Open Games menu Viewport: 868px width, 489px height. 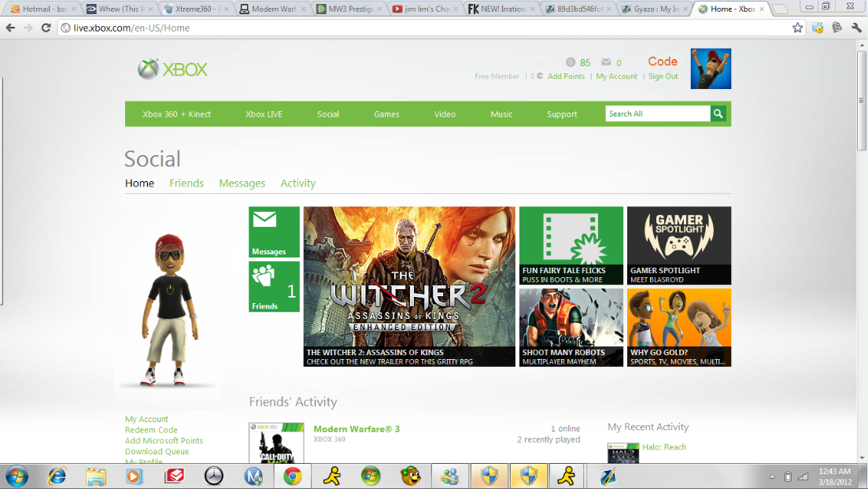pyautogui.click(x=386, y=114)
